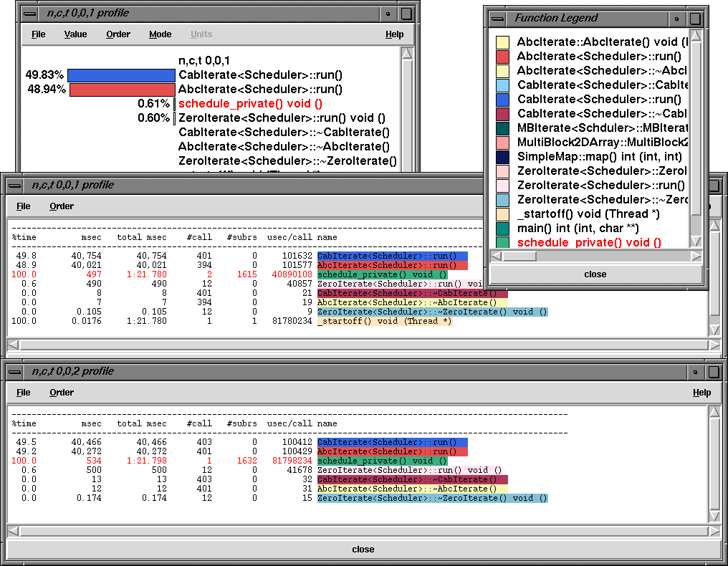Click close button in Function Legend
This screenshot has width=728, height=566.
coord(595,274)
